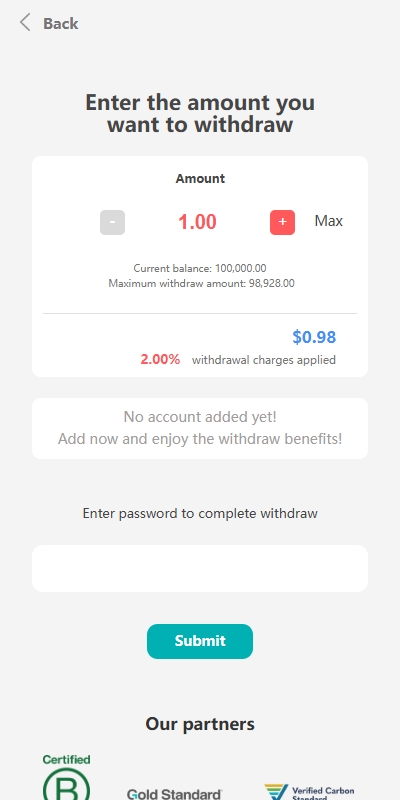This screenshot has width=400, height=800.
Task: Increase amount with the red plus button
Action: 282,222
